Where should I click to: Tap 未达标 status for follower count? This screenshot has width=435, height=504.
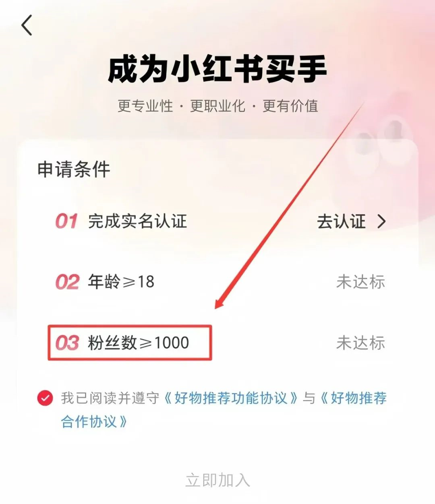(x=360, y=343)
